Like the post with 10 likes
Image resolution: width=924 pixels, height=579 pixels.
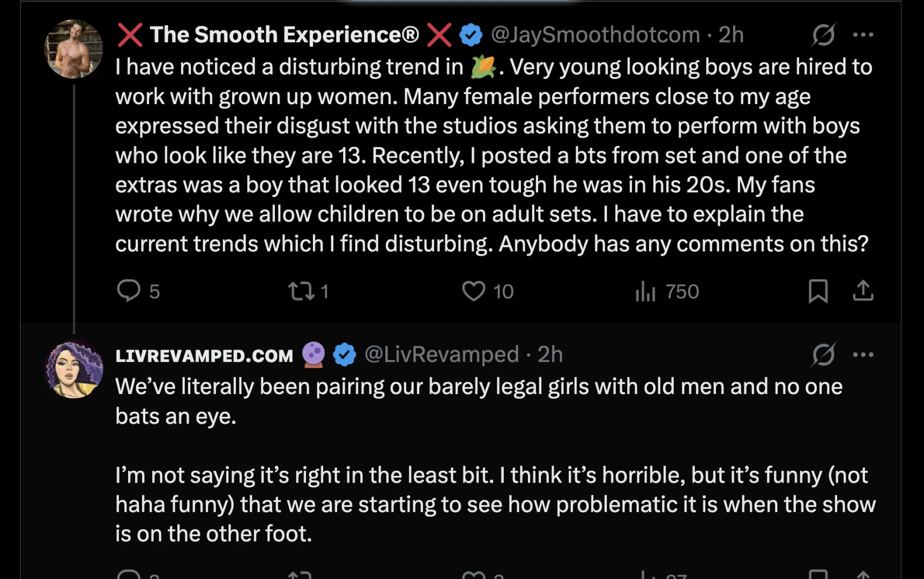[x=474, y=291]
